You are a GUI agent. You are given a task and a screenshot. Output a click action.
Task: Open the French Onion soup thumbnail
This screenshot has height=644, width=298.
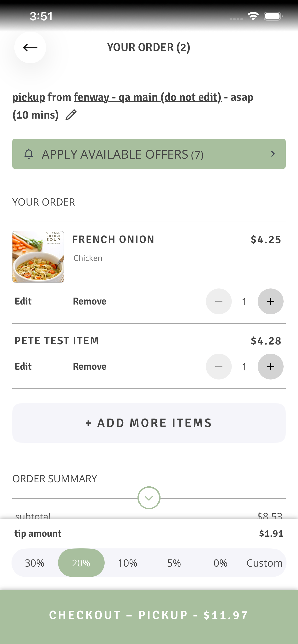coord(38,257)
